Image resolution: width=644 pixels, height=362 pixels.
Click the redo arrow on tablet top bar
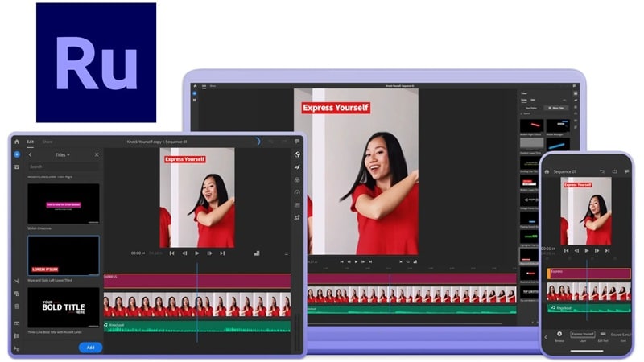click(284, 142)
